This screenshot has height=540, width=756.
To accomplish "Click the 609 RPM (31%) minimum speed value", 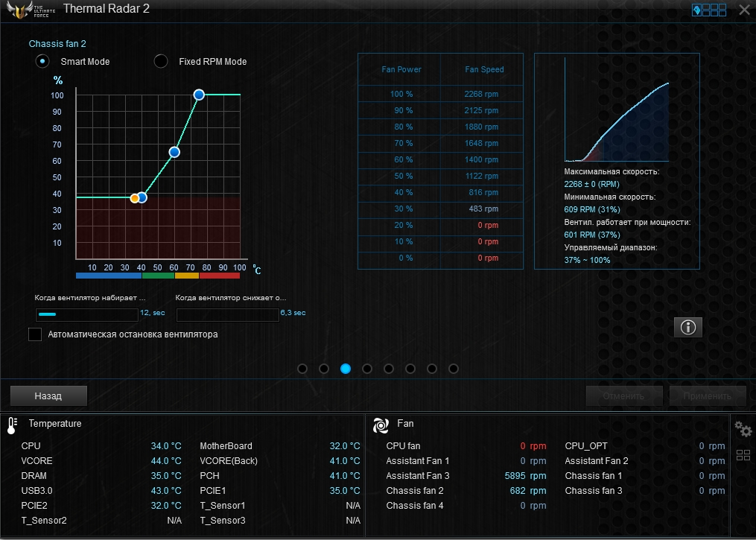I will point(592,209).
